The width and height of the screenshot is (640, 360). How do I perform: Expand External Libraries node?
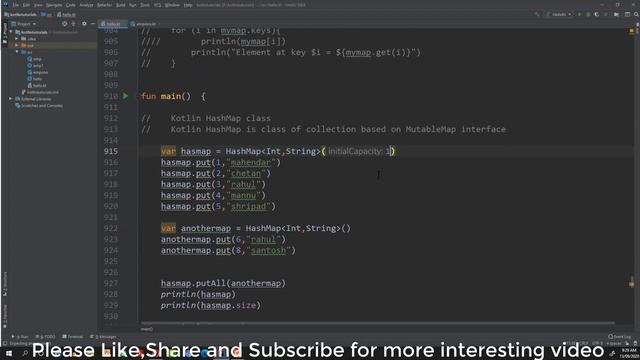11,99
